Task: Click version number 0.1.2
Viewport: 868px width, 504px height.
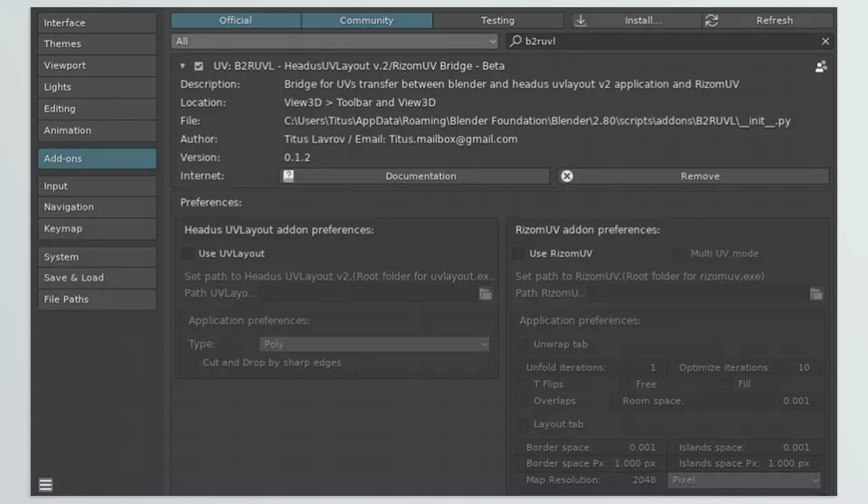Action: (x=297, y=157)
